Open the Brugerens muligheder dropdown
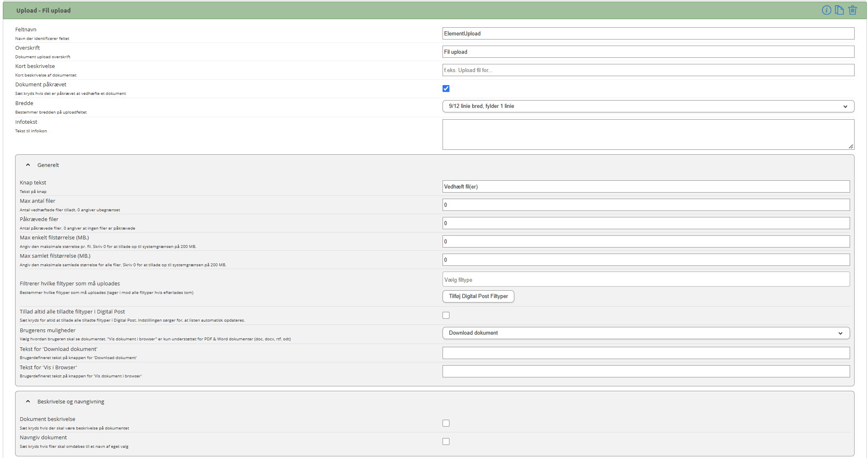This screenshot has height=458, width=868. pyautogui.click(x=646, y=333)
